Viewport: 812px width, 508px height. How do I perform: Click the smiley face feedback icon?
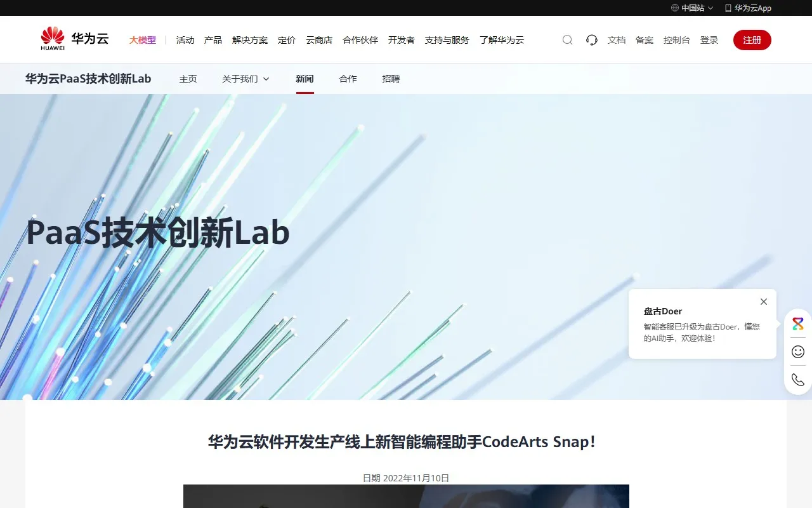click(x=798, y=352)
